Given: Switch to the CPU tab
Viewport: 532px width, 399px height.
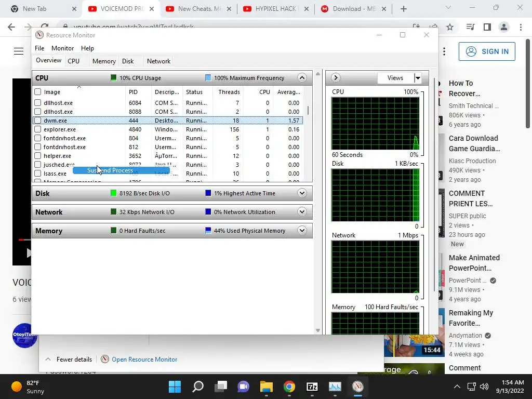Looking at the screenshot, I should pyautogui.click(x=74, y=61).
